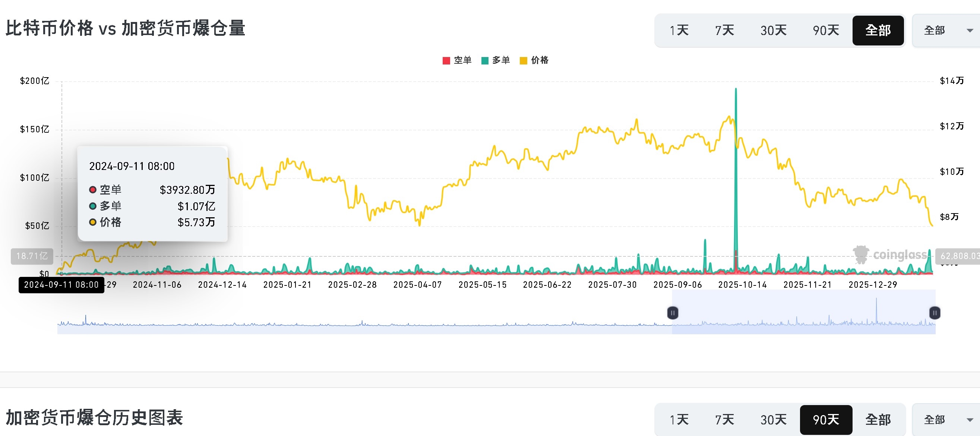The height and width of the screenshot is (436, 980).
Task: Select 1天 in liquidation history chart
Action: pyautogui.click(x=679, y=420)
